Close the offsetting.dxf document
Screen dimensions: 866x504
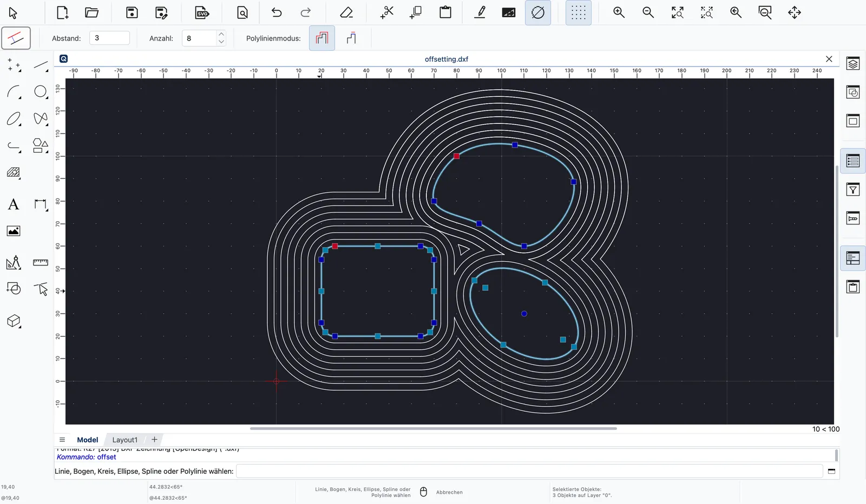click(x=829, y=59)
